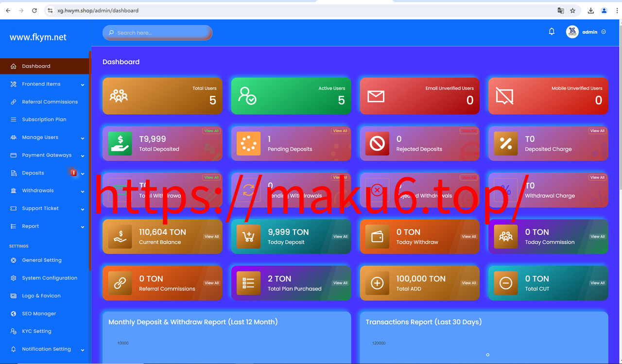Click the Total Plan Purchased list icon
622x364 pixels.
coord(248,283)
